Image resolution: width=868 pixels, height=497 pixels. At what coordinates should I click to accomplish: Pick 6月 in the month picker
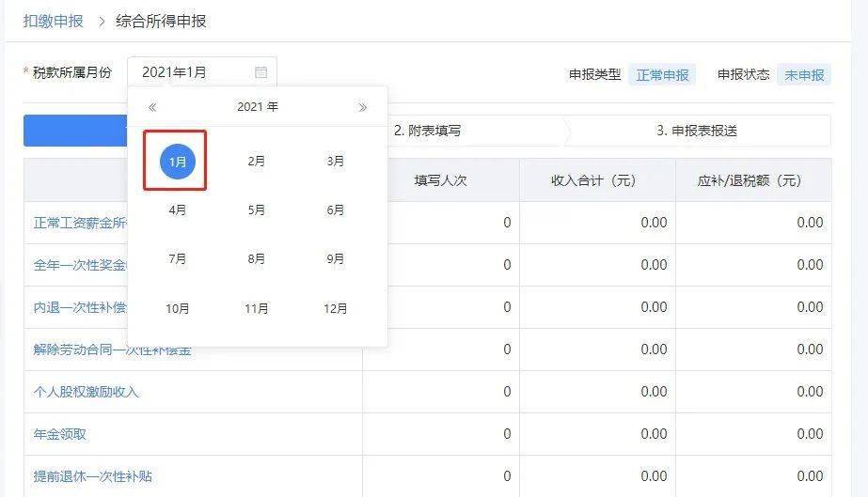[336, 210]
